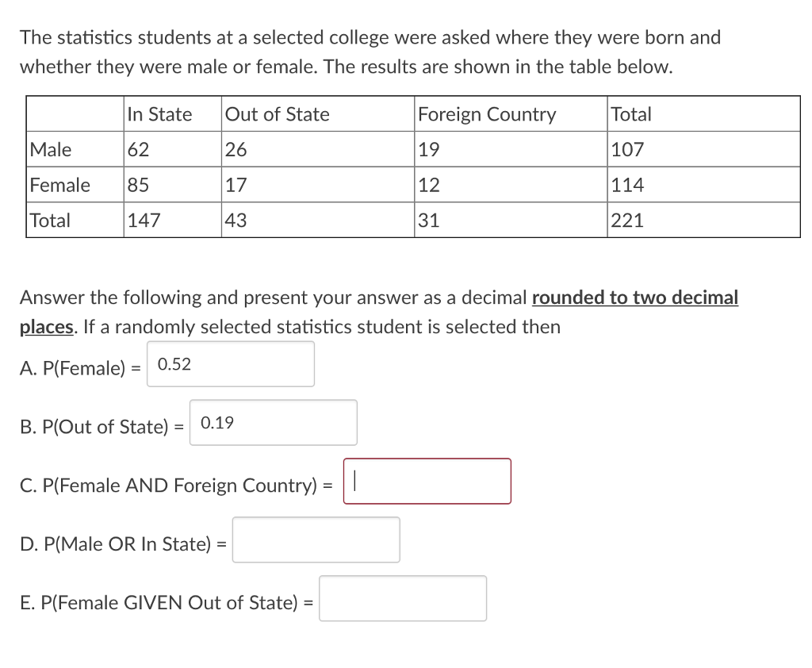Screen dimensions: 812x668
Task: Click the cell showing 19 for Male Foreign Country
Action: [427, 149]
